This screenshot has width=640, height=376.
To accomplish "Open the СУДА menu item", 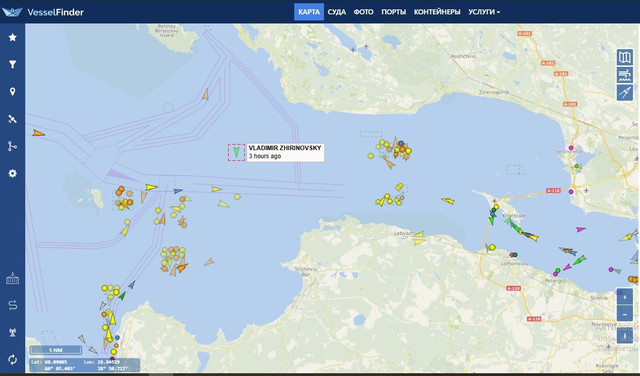I will coord(337,12).
